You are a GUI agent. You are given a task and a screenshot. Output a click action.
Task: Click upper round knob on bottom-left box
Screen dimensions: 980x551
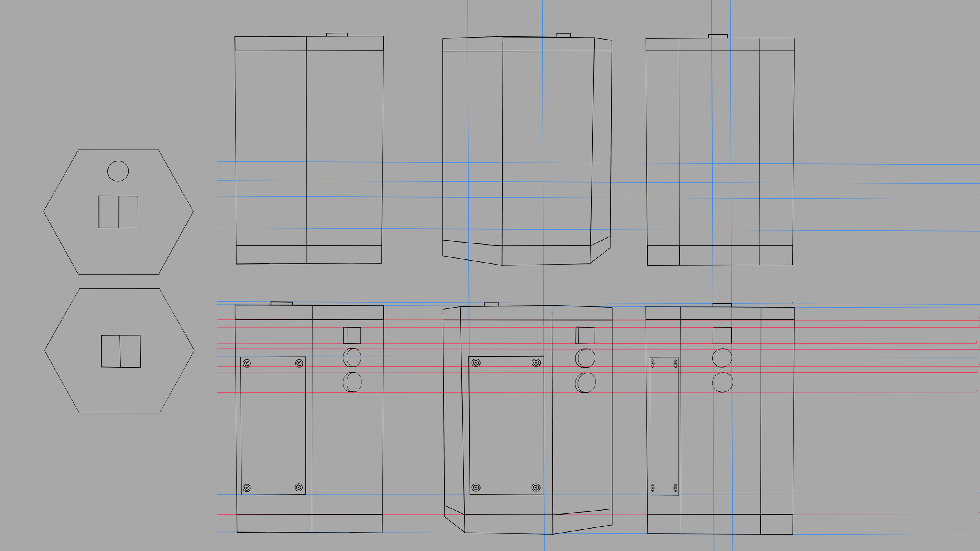tap(352, 357)
